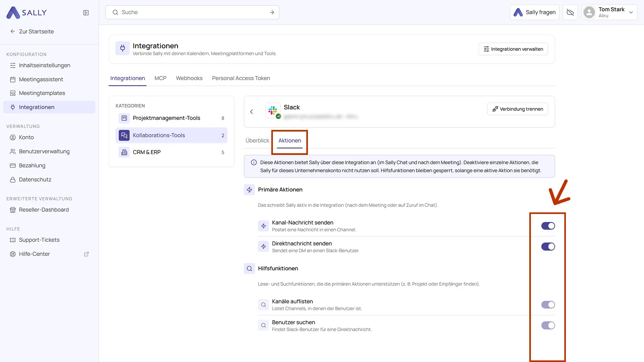Switch to the MCP tab
Image resolution: width=644 pixels, height=362 pixels.
161,78
